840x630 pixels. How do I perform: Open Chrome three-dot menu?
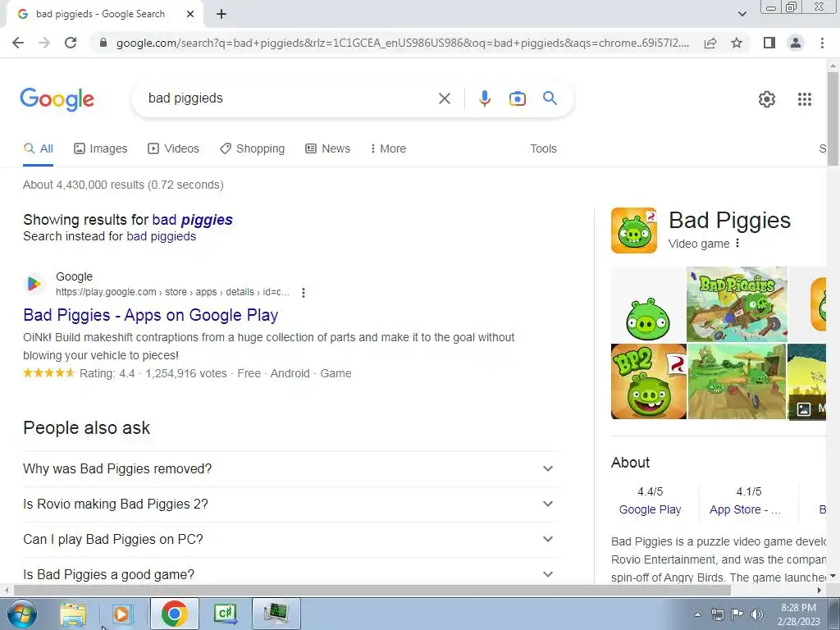click(822, 43)
